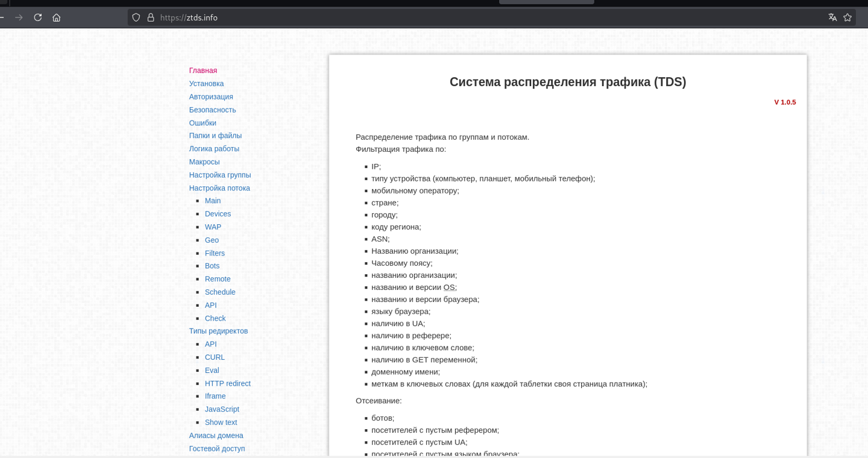Viewport: 868px width, 458px height.
Task: Open the Remote sub-item link
Action: click(x=218, y=279)
